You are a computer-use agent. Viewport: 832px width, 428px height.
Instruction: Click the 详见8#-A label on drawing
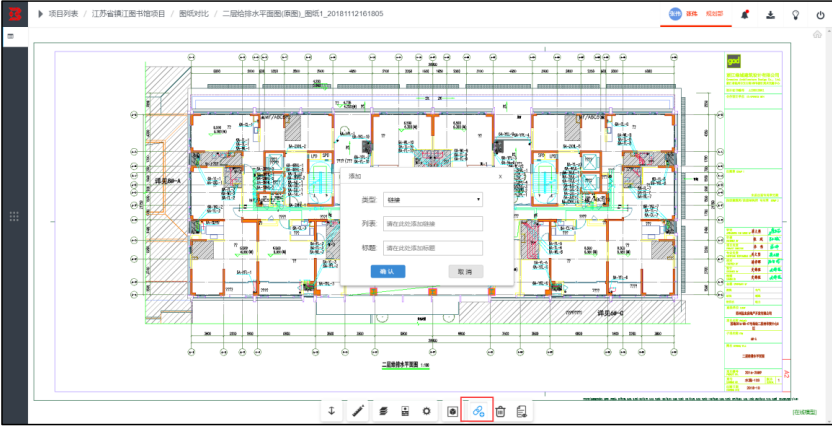[x=168, y=181]
